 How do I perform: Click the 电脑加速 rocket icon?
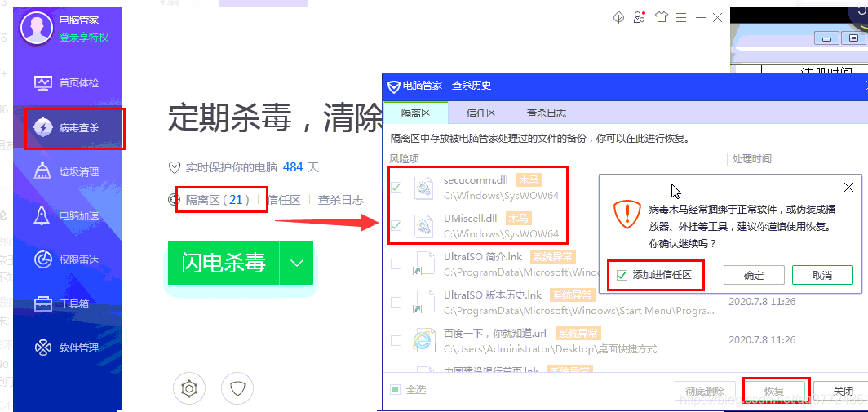click(x=42, y=215)
